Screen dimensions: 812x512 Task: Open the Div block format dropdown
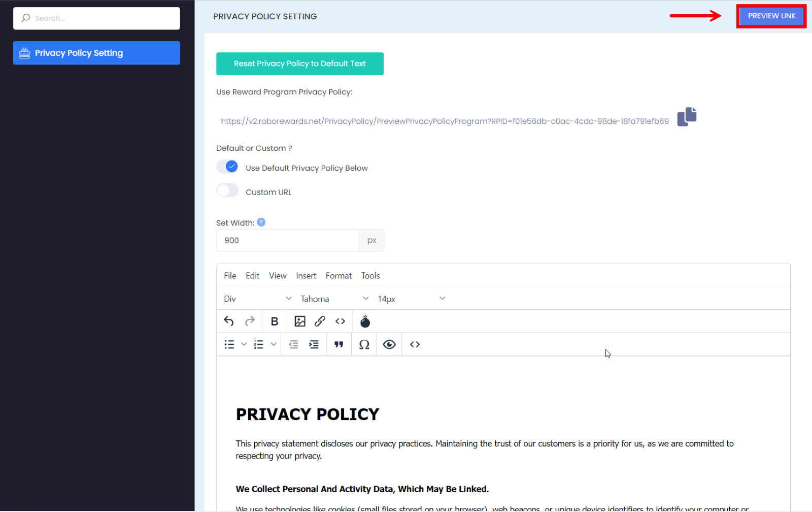coord(257,299)
